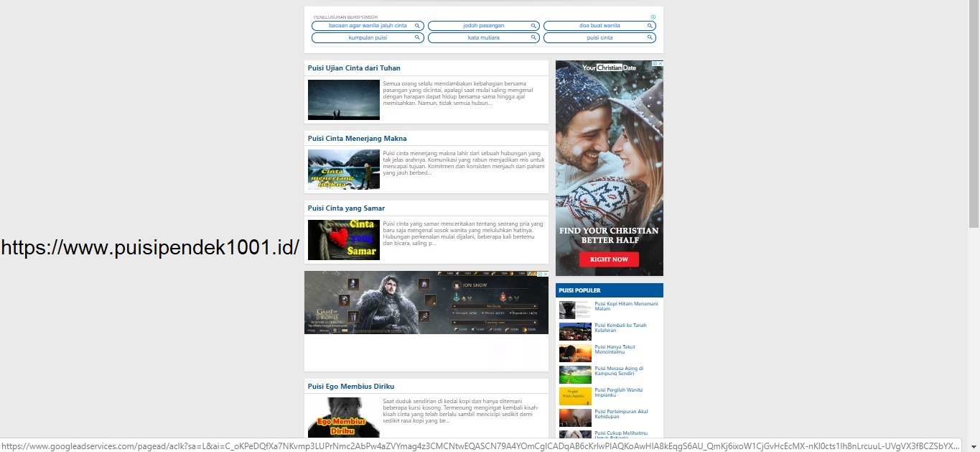Click the 'PUISI POPULER' sidebar header
The height and width of the screenshot is (452, 980).
[609, 290]
